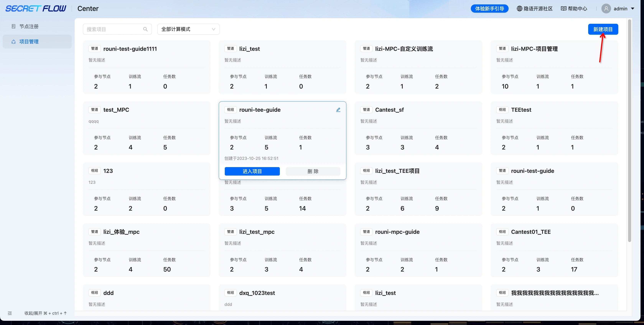The height and width of the screenshot is (325, 644).
Task: Open the lizi_test_mpc project card
Action: tap(282, 250)
